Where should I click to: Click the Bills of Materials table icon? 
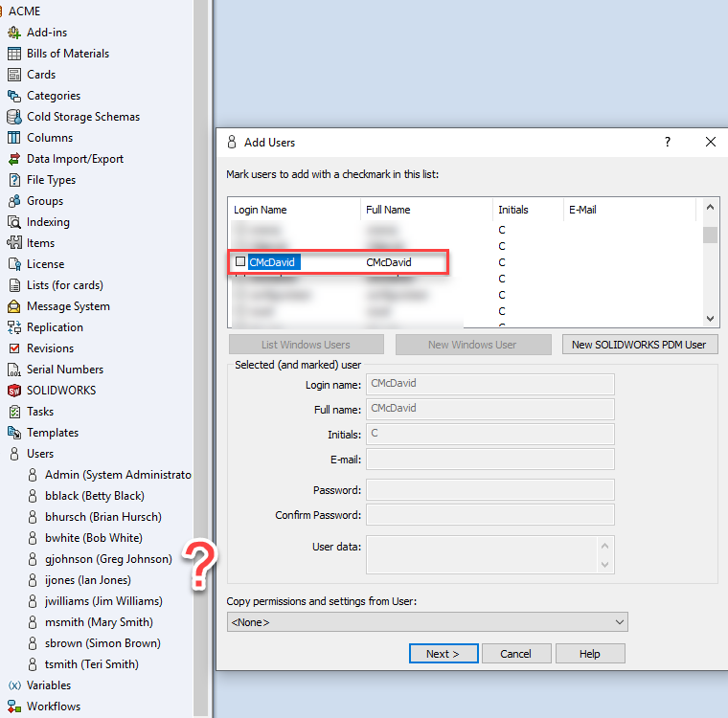click(x=14, y=54)
